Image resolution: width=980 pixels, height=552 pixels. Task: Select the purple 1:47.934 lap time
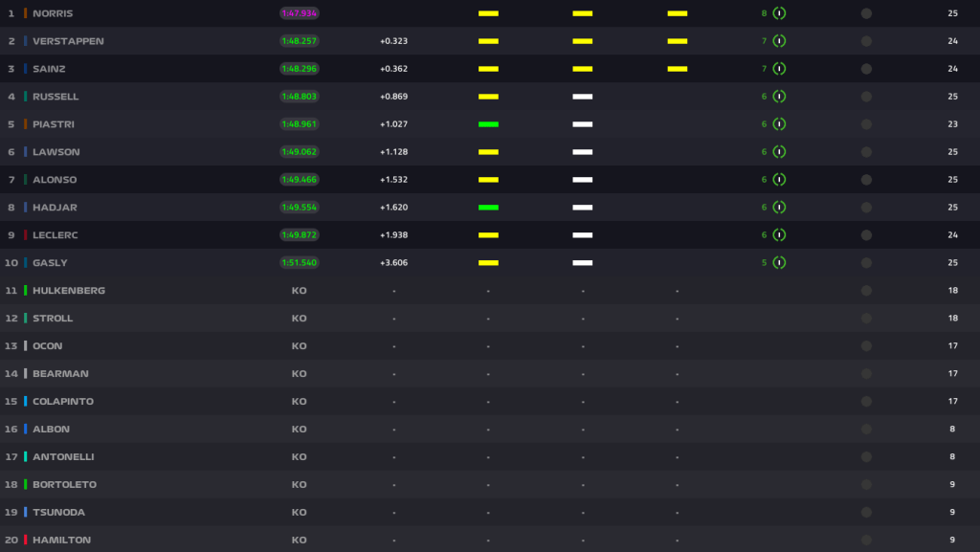[x=300, y=13]
